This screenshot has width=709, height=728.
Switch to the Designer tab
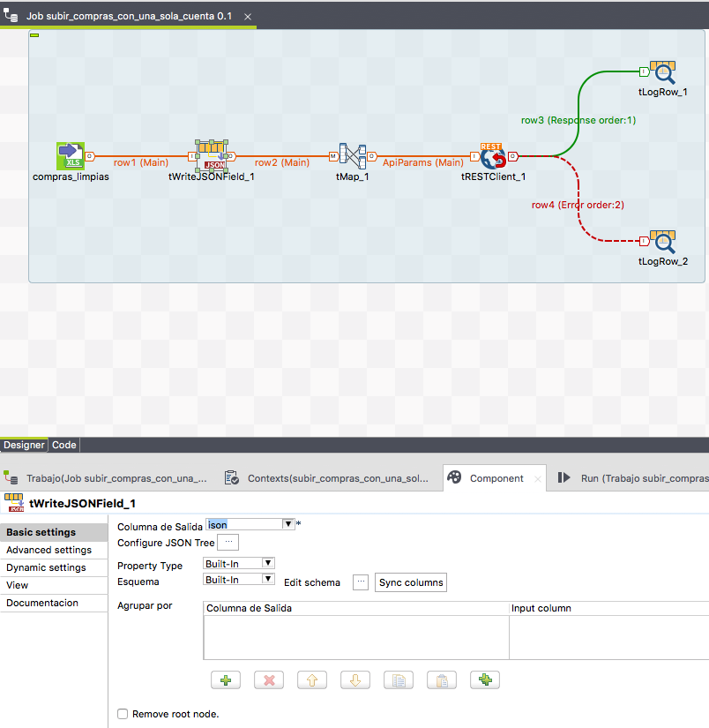coord(24,445)
